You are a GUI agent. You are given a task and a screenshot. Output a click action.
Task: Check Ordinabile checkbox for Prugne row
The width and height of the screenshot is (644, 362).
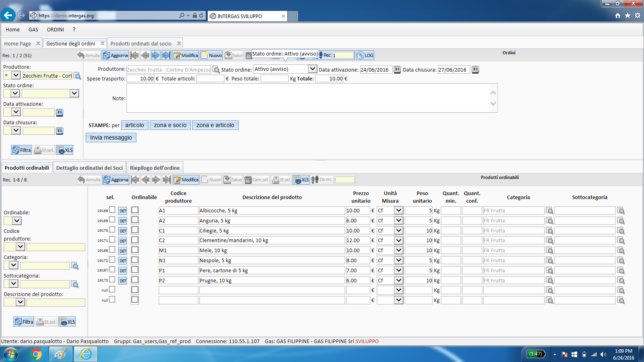135,280
